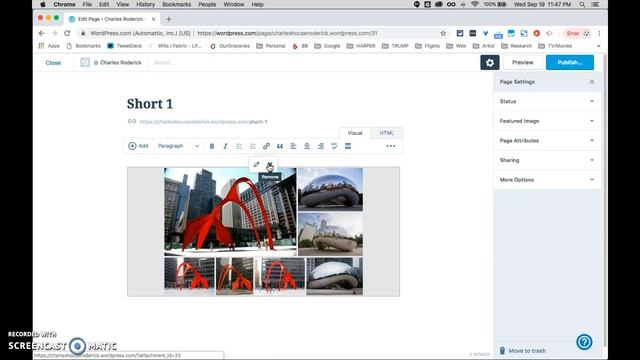This screenshot has width=640, height=360.
Task: Open the Bookmarks menu in menu bar
Action: 176,4
